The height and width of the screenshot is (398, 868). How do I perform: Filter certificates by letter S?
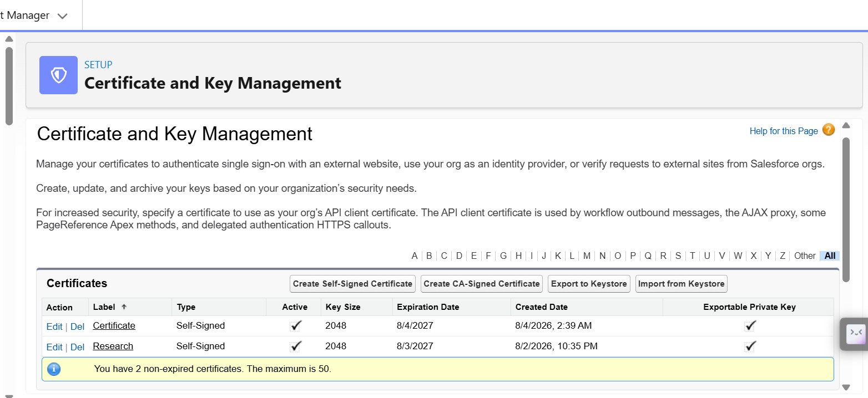678,256
